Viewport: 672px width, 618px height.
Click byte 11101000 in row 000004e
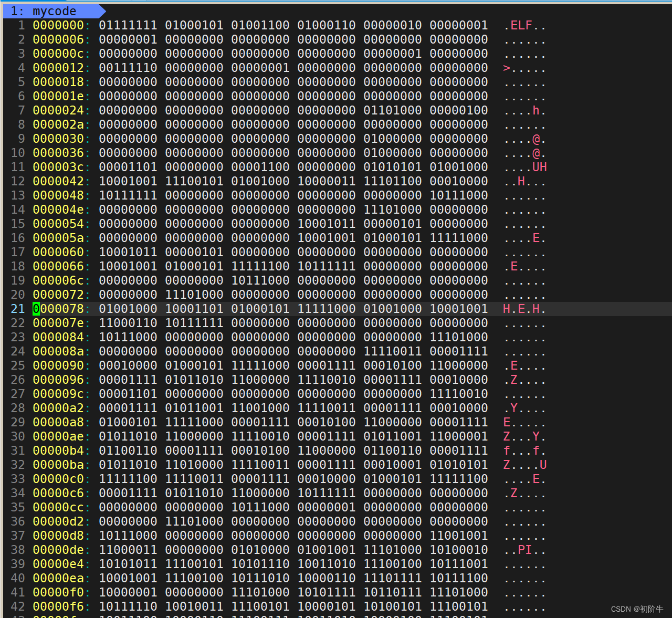pos(393,210)
